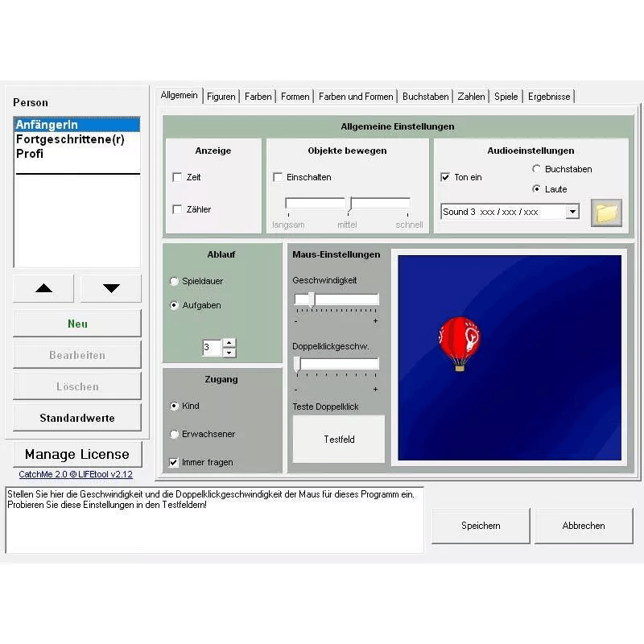Move selected person up with arrow button
The height and width of the screenshot is (644, 644).
[x=43, y=287]
